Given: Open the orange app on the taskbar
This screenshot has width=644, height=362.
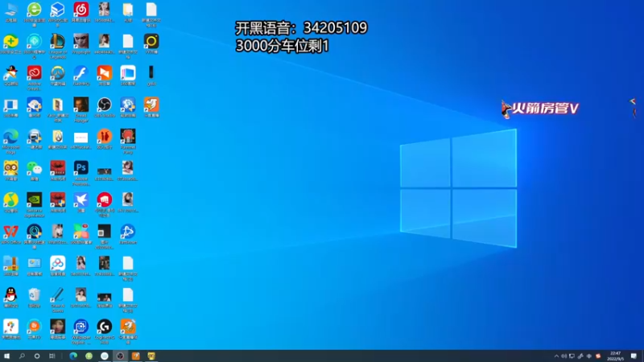Looking at the screenshot, I should pos(135,356).
